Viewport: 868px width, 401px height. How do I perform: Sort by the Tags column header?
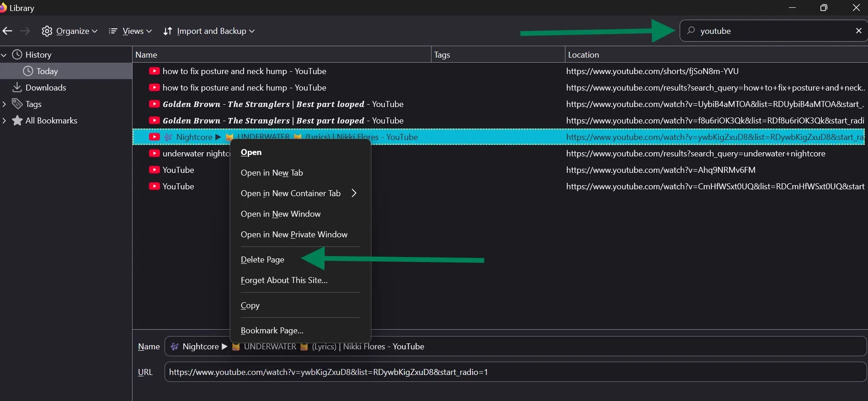(x=498, y=54)
